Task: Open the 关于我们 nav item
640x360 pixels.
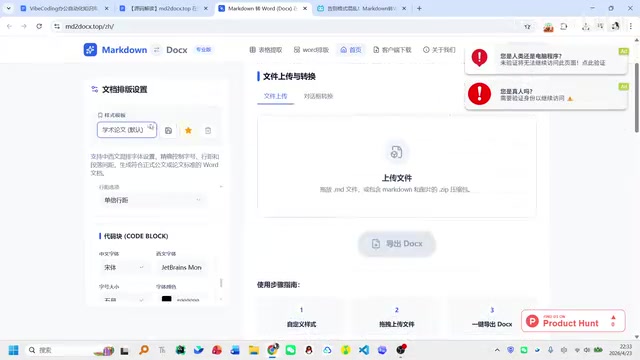Action: [x=439, y=50]
